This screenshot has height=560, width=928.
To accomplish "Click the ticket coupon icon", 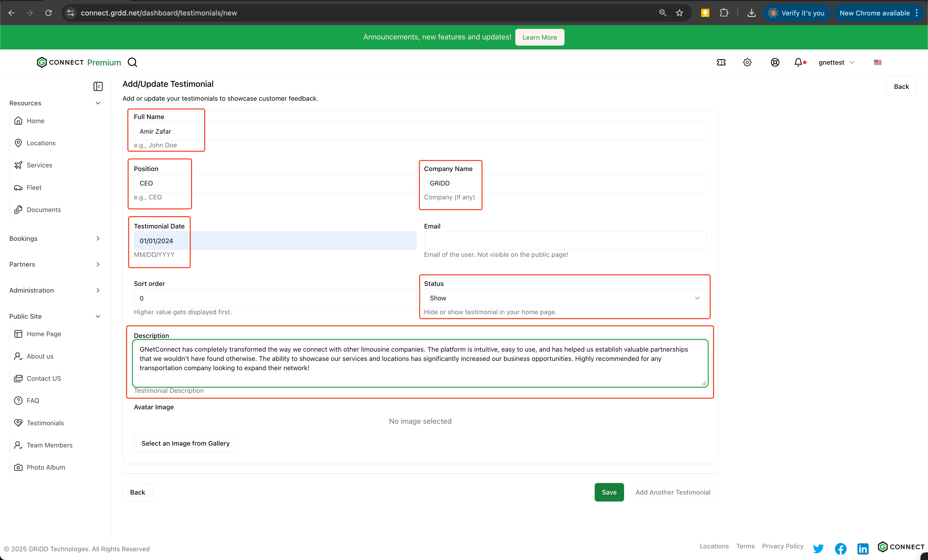I will click(721, 63).
